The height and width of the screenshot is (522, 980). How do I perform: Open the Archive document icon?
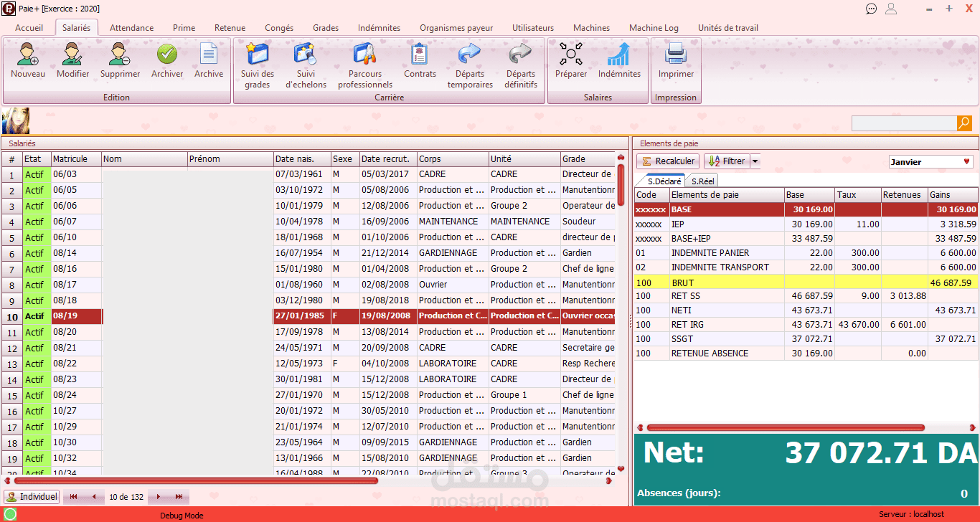[x=209, y=54]
